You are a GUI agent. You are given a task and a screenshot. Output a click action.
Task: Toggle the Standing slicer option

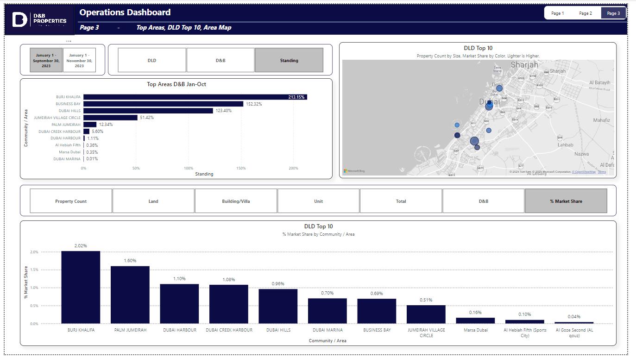pos(289,60)
